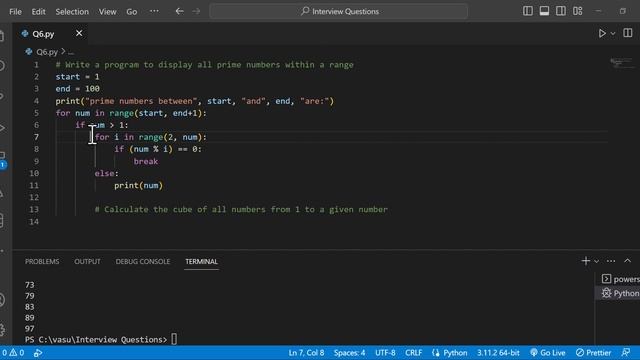The width and height of the screenshot is (640, 360).
Task: Run the Python file with play button
Action: 602,33
